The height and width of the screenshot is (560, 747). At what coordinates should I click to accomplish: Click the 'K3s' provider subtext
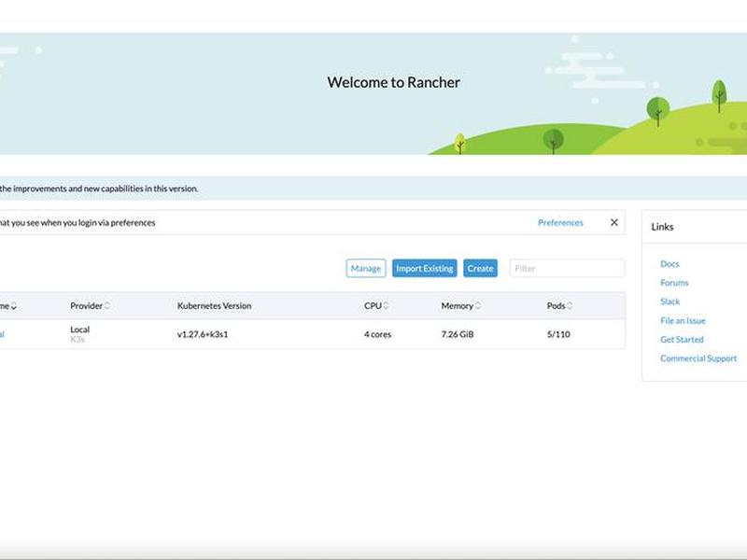pyautogui.click(x=78, y=339)
